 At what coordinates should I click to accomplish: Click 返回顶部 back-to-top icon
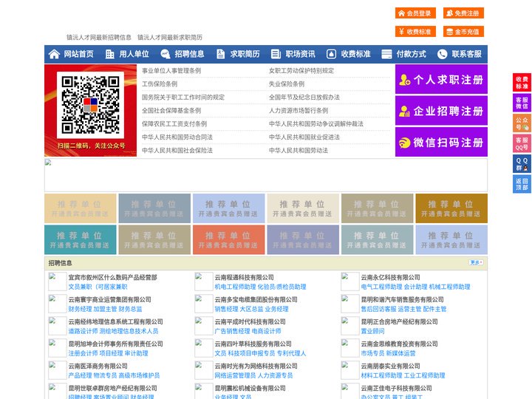522,184
